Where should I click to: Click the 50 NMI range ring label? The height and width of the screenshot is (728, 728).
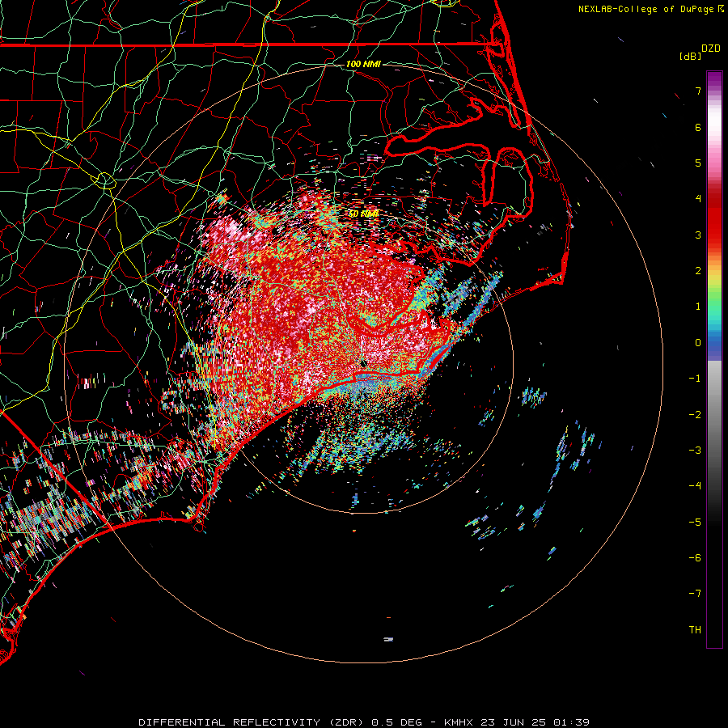click(x=364, y=214)
